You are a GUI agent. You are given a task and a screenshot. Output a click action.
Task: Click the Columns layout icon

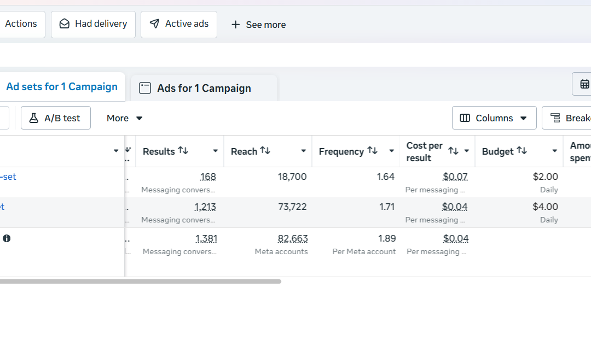(x=465, y=118)
